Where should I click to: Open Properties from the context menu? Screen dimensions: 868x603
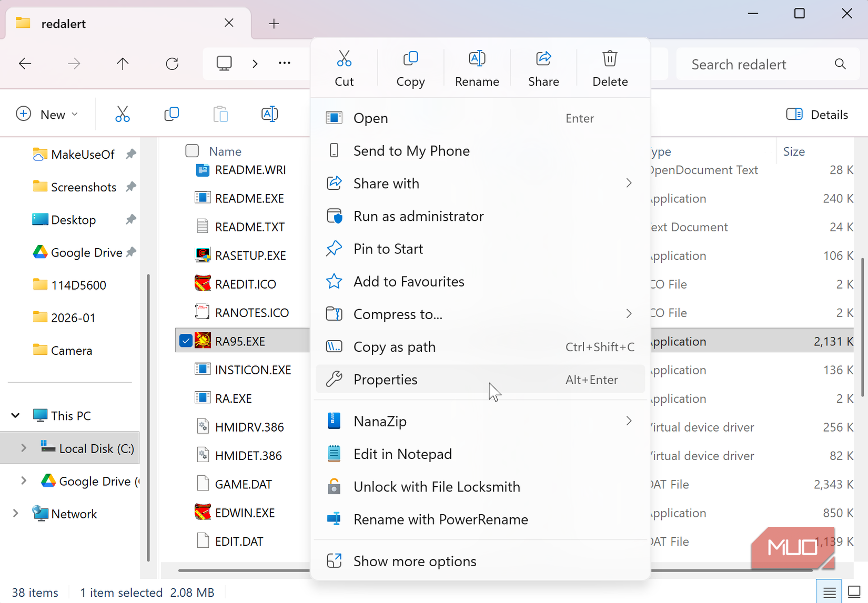tap(386, 379)
